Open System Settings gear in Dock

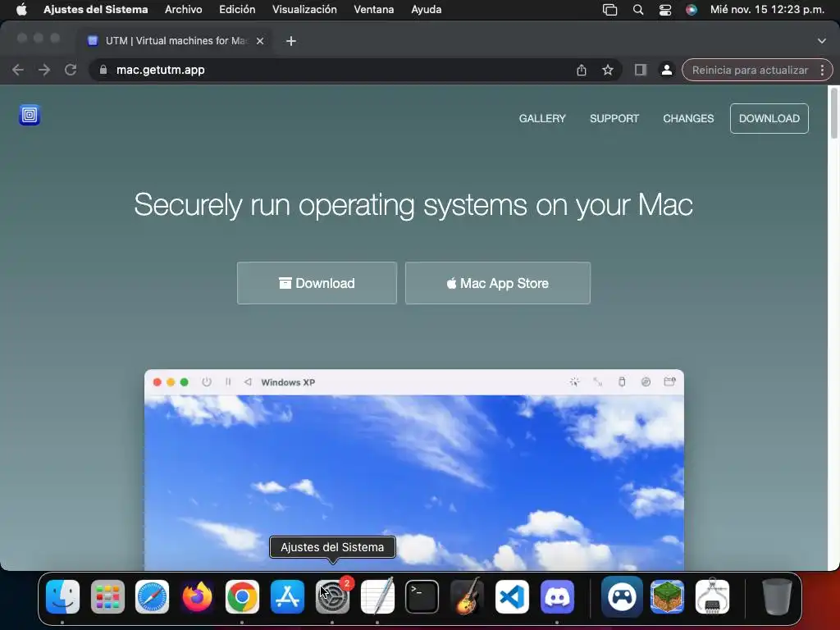pos(333,596)
